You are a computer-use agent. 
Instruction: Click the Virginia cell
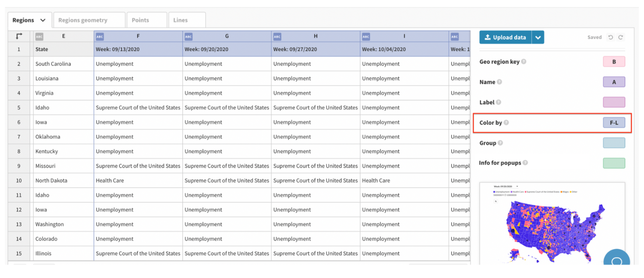click(63, 93)
